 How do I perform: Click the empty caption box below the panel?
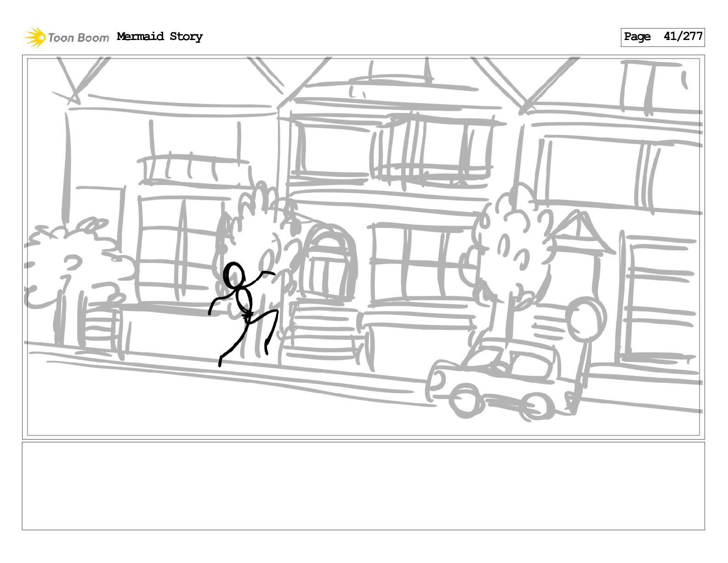click(x=364, y=486)
